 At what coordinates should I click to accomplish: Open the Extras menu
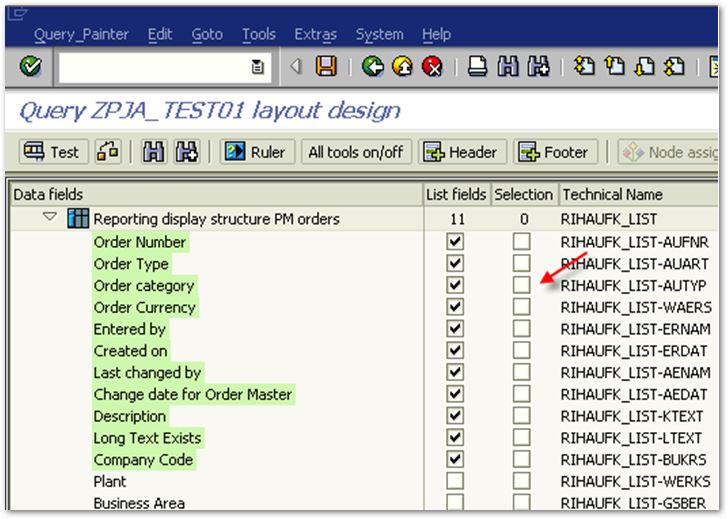click(x=315, y=34)
